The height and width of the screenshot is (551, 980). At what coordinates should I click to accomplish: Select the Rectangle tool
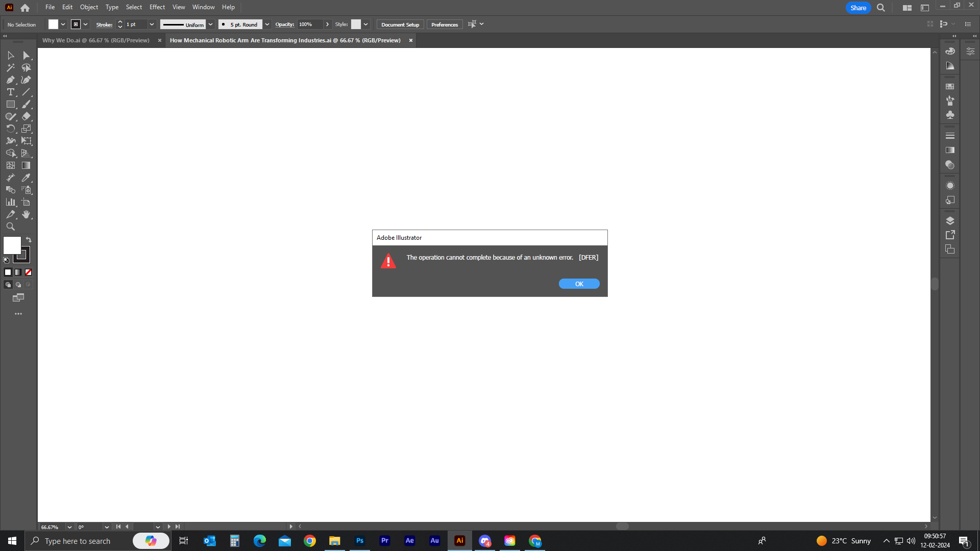click(x=10, y=104)
